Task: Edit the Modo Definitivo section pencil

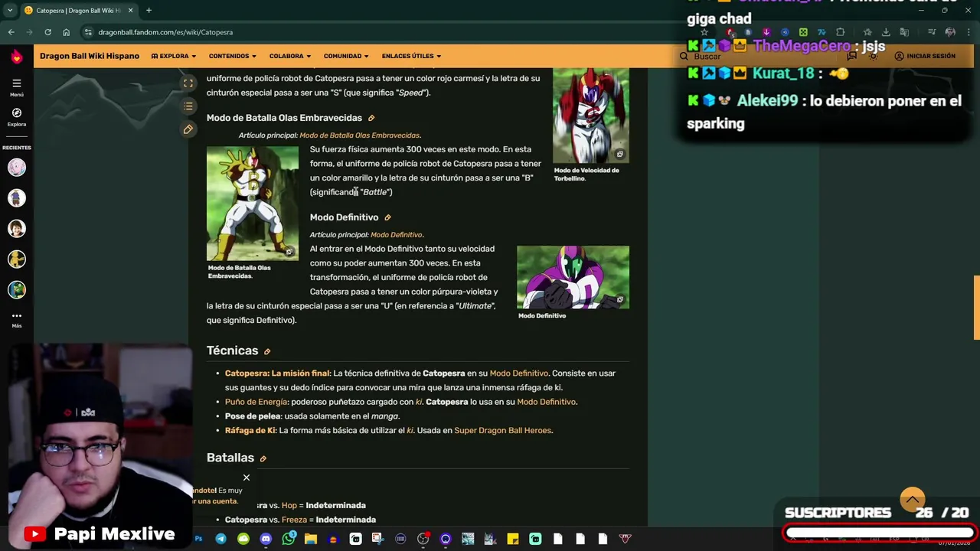Action: (x=387, y=217)
